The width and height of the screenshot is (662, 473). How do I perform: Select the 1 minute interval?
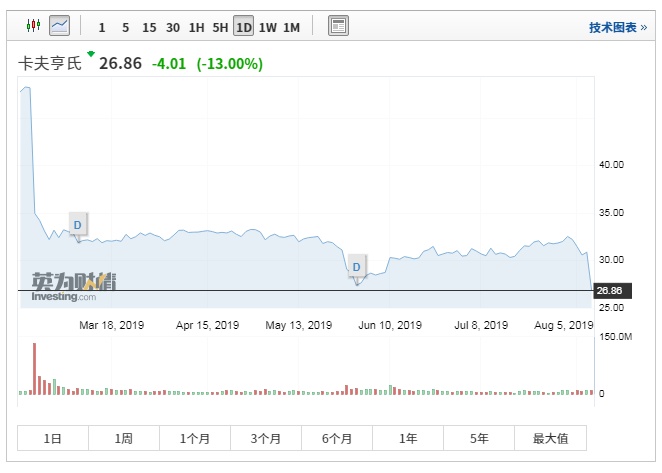click(x=102, y=27)
